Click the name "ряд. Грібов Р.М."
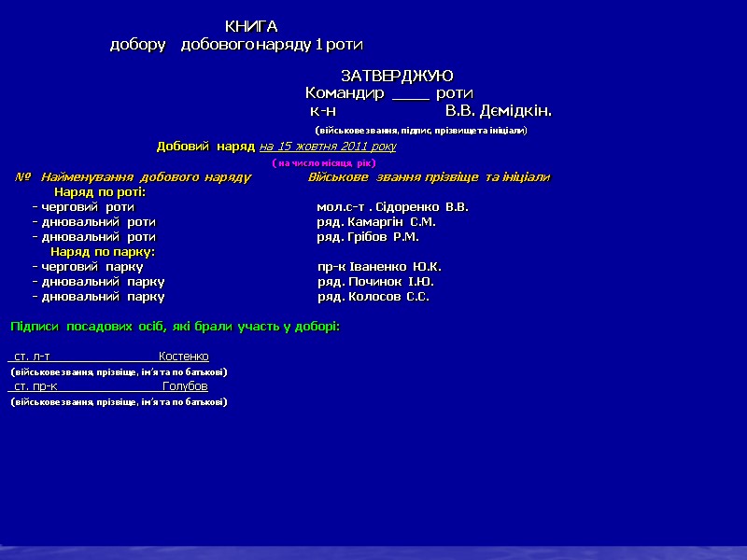747x560 pixels. (x=368, y=237)
